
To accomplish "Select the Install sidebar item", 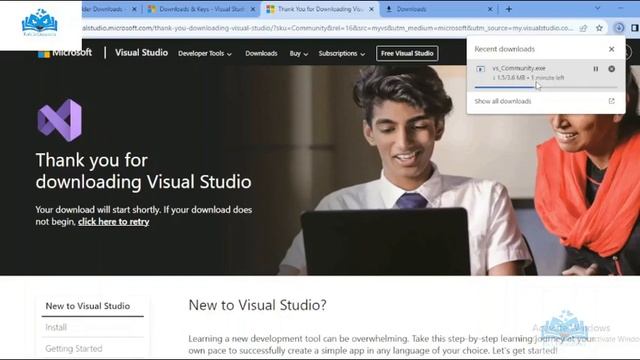I will [x=56, y=327].
